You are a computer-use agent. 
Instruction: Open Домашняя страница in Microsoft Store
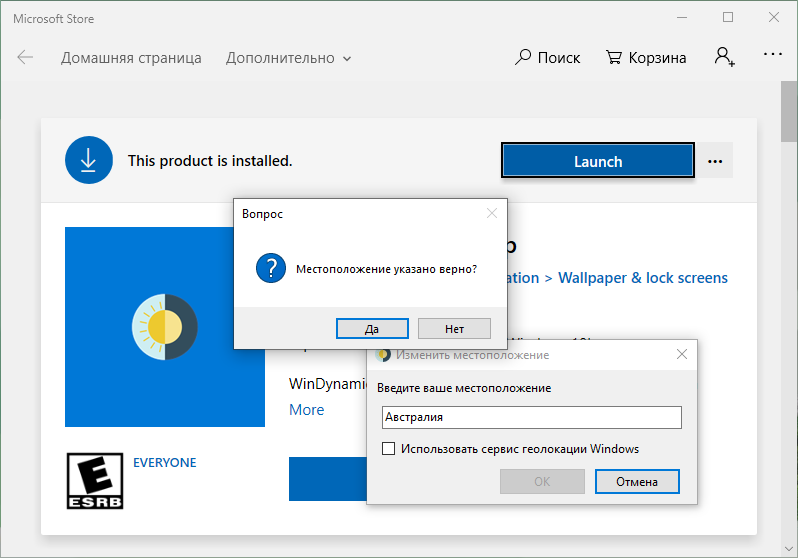click(x=131, y=58)
